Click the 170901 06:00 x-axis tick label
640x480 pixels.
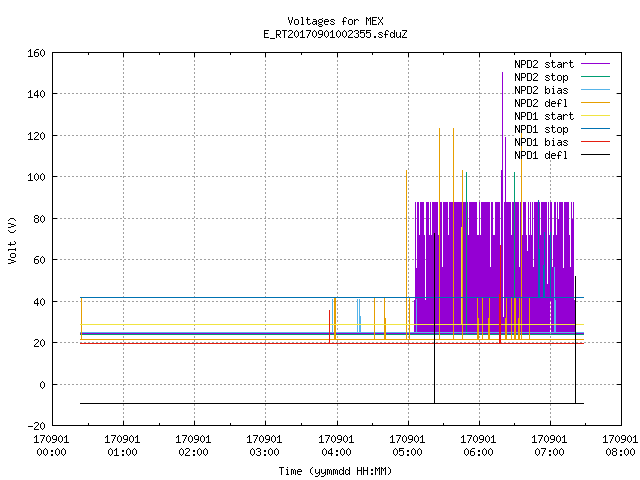click(478, 446)
